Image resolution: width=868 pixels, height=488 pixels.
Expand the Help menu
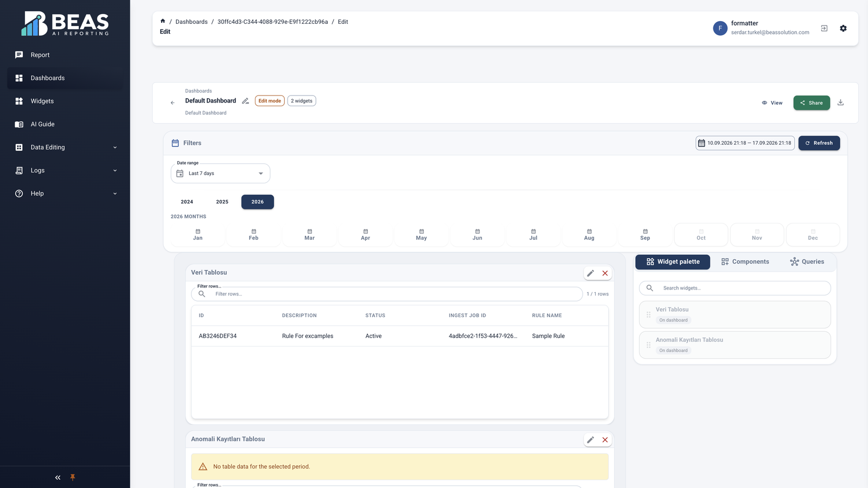click(x=65, y=194)
